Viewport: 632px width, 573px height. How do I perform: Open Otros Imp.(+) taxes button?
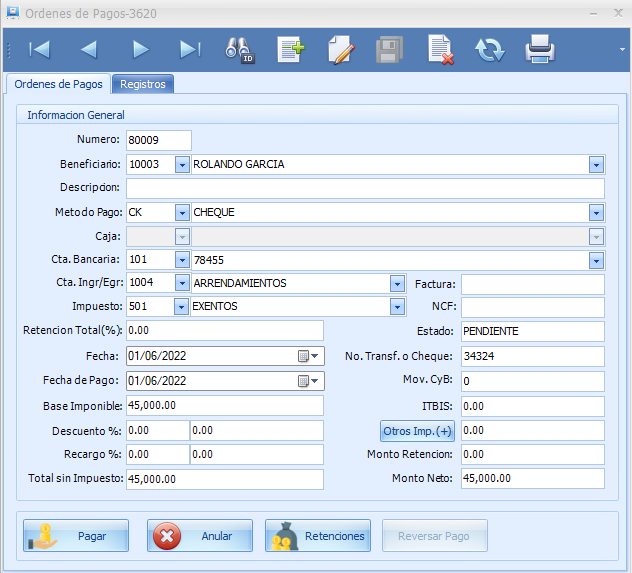(x=417, y=431)
